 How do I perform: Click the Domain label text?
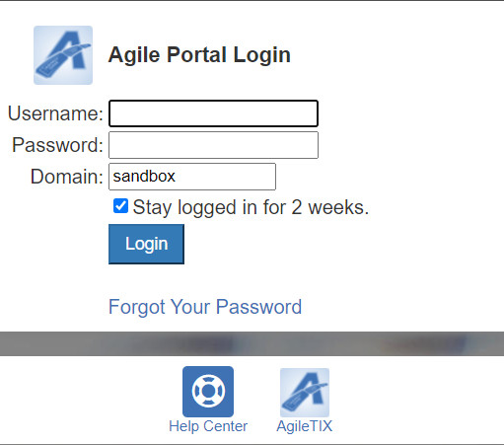(67, 177)
